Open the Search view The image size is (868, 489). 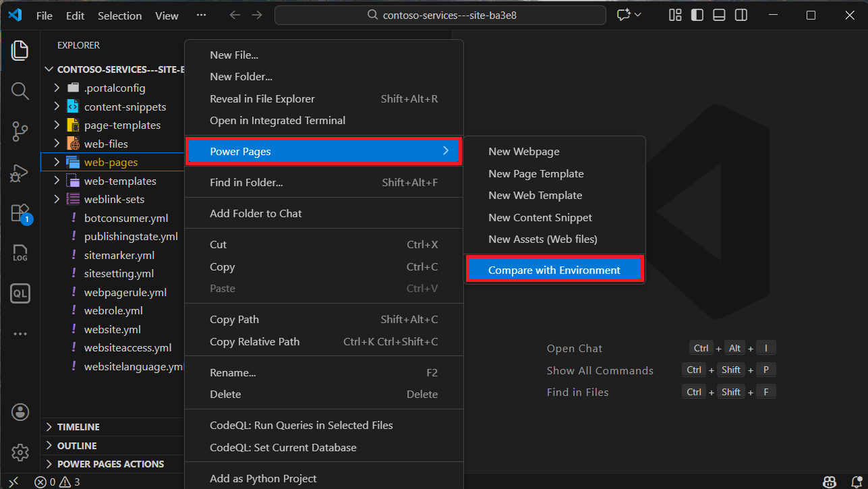pos(20,91)
